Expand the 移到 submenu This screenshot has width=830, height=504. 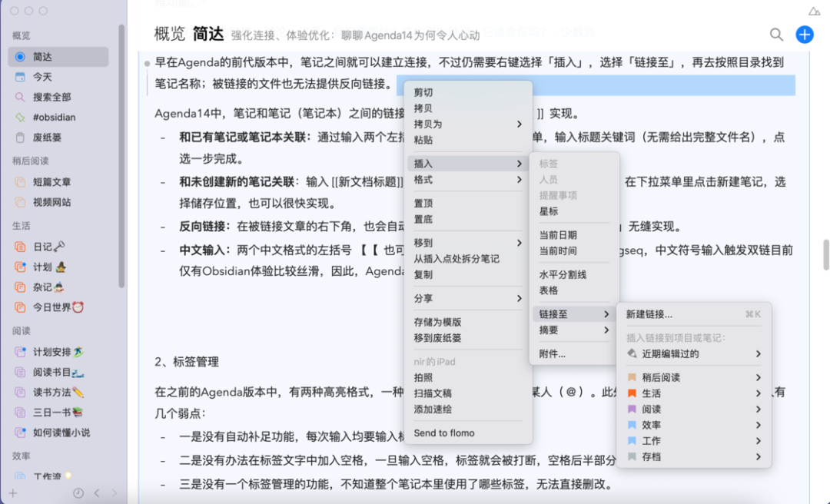468,243
